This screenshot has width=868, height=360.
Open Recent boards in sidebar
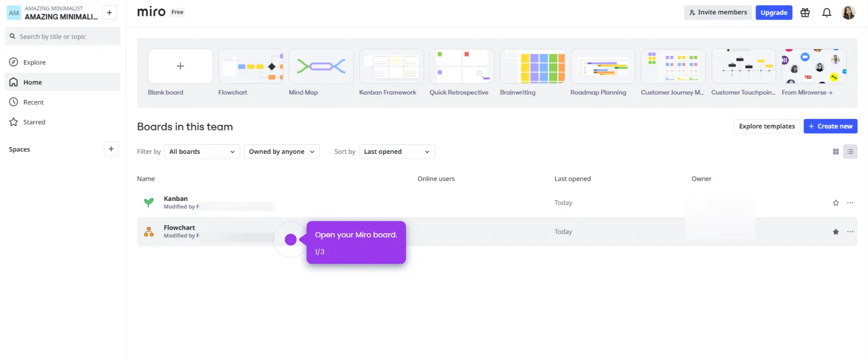tap(63, 103)
